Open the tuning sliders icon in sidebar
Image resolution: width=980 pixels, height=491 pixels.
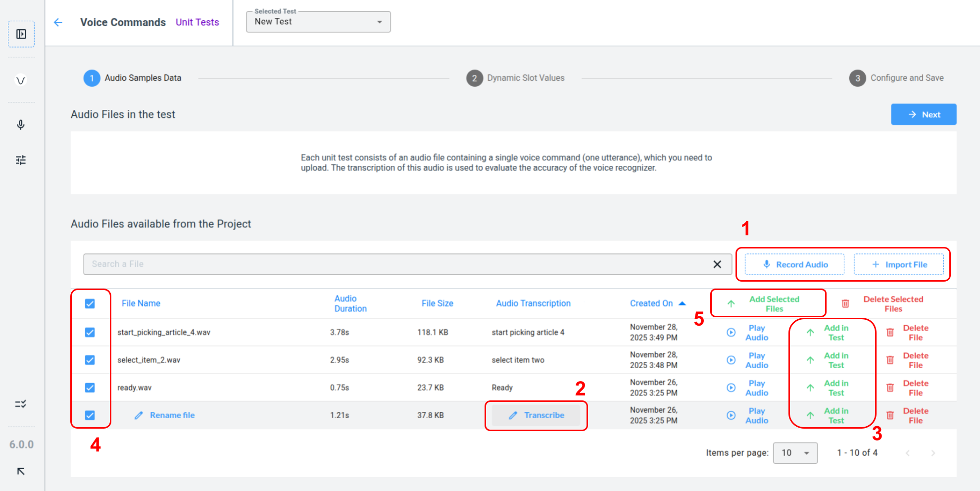pyautogui.click(x=21, y=160)
